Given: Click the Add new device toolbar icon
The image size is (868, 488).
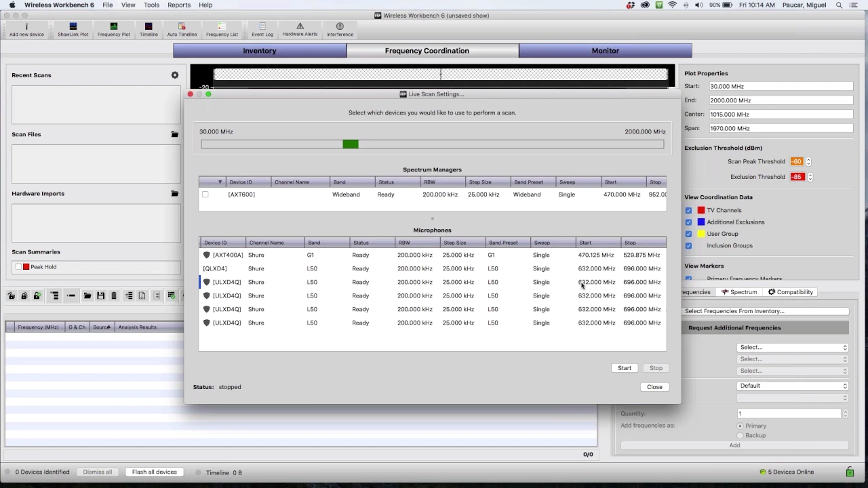Looking at the screenshot, I should click(26, 30).
